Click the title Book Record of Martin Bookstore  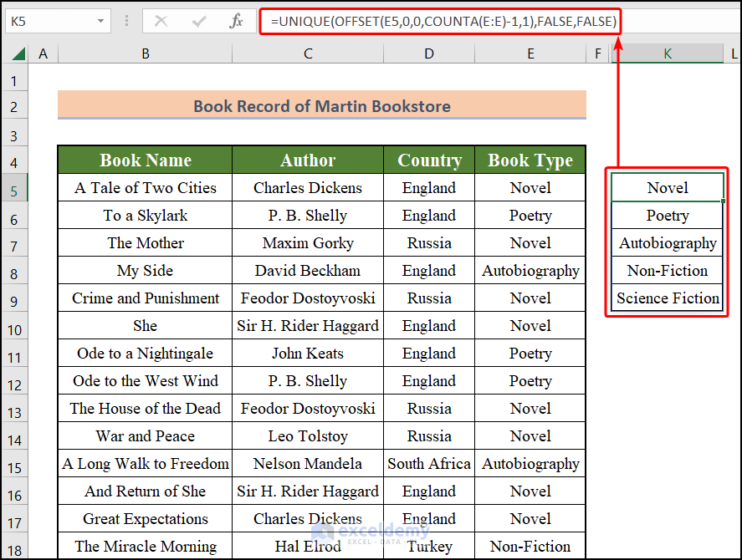coord(322,106)
